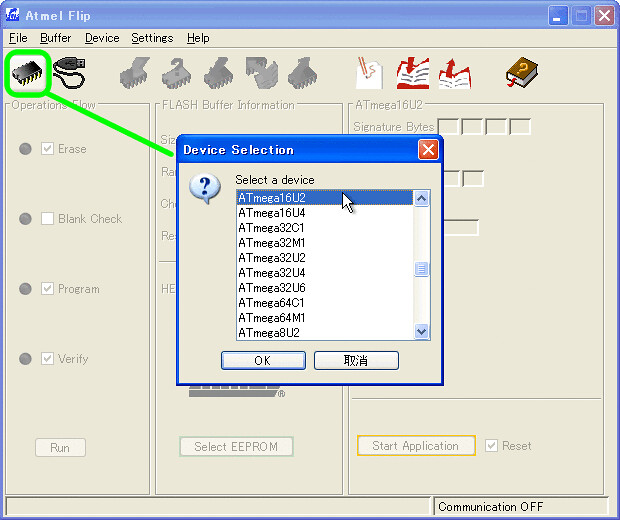Screen dimensions: 620x520
Task: Open the Settings menu
Action: pos(152,38)
